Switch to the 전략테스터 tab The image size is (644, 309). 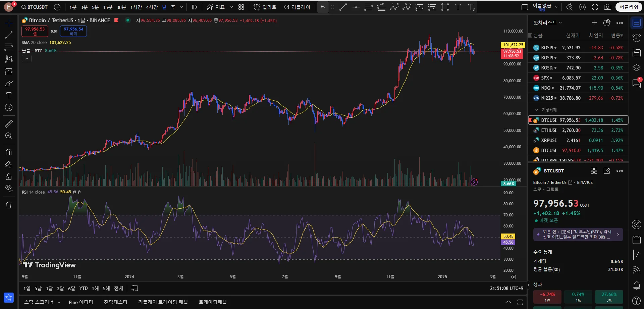pyautogui.click(x=115, y=302)
